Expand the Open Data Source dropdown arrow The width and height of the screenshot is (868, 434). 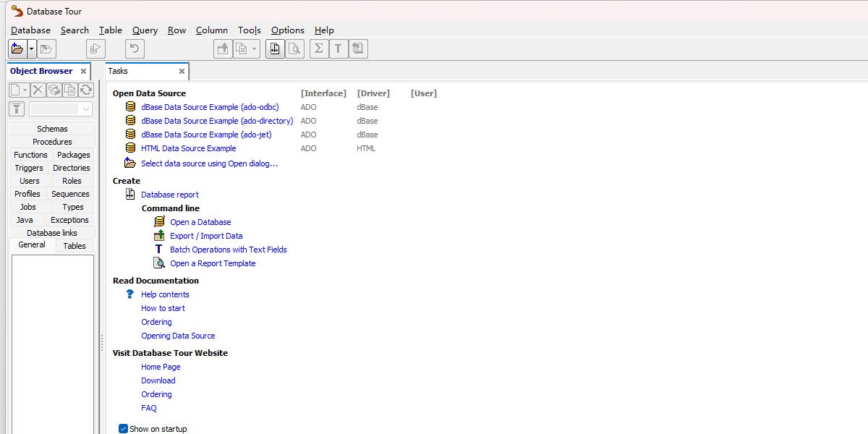(31, 48)
